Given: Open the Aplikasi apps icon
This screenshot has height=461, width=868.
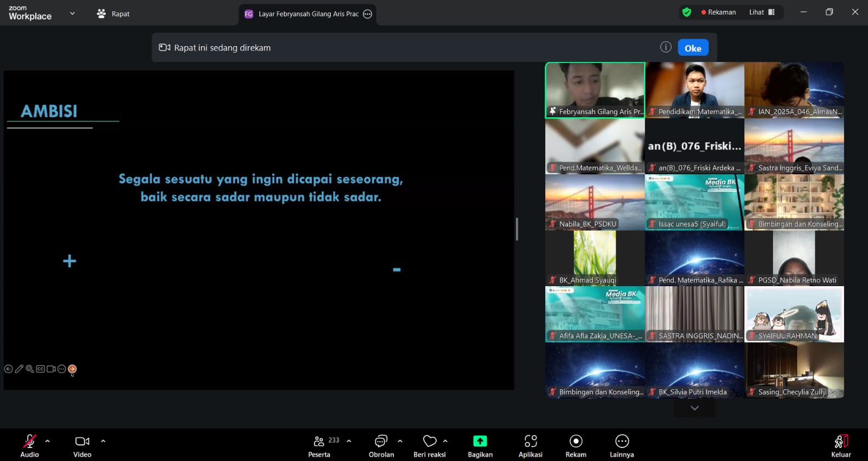Looking at the screenshot, I should click(x=530, y=441).
